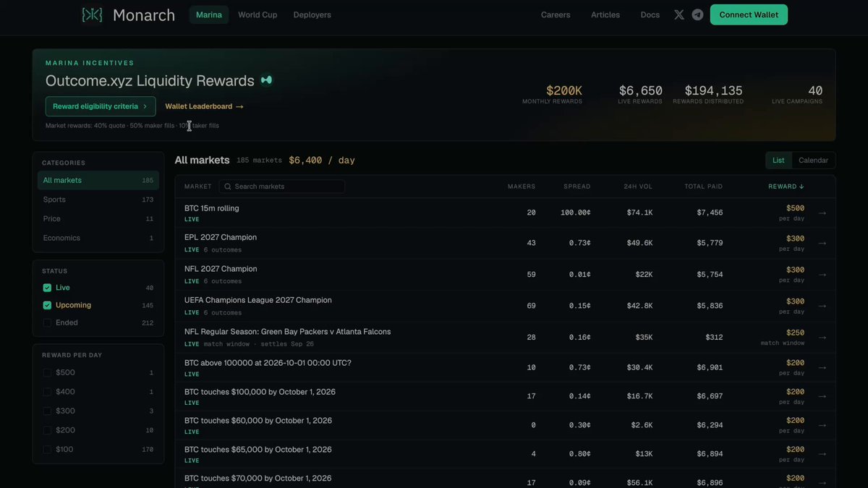868x488 pixels.
Task: Click the search magnifier icon in markets field
Action: [228, 187]
